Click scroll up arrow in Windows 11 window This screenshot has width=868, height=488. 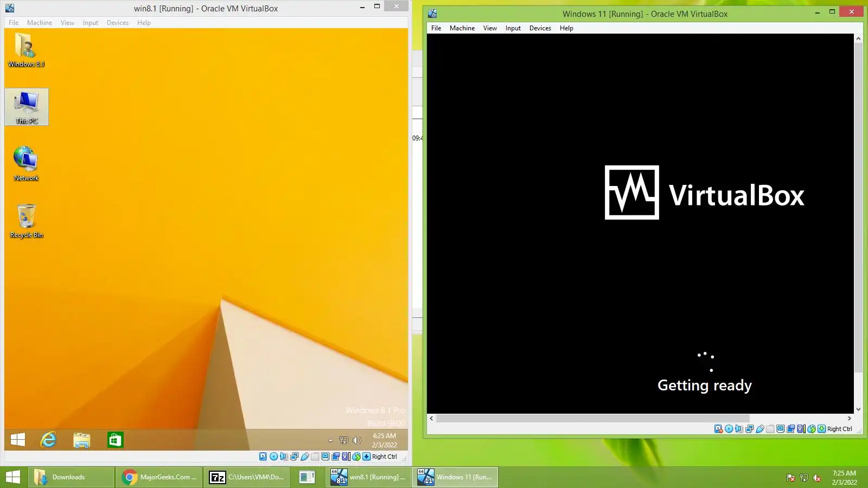[858, 38]
